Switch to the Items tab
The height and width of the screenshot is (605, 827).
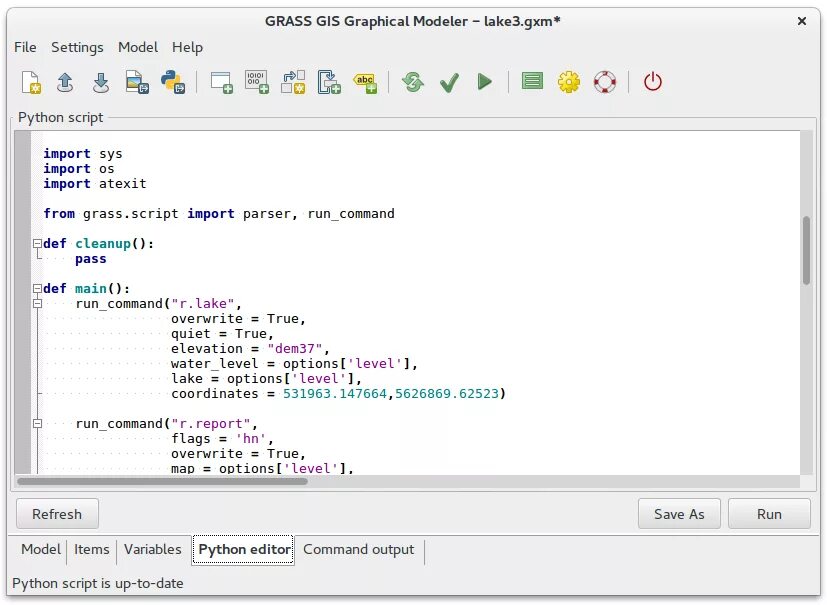click(91, 550)
